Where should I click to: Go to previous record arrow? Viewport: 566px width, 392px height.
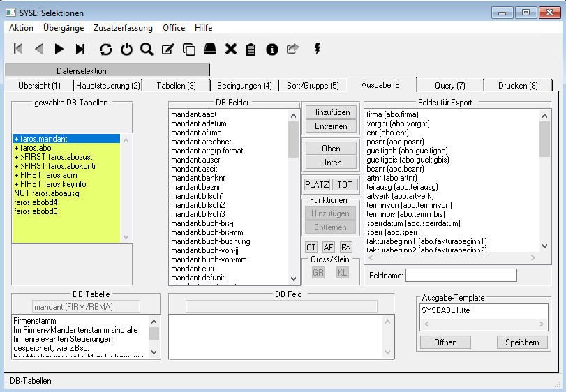pyautogui.click(x=39, y=49)
